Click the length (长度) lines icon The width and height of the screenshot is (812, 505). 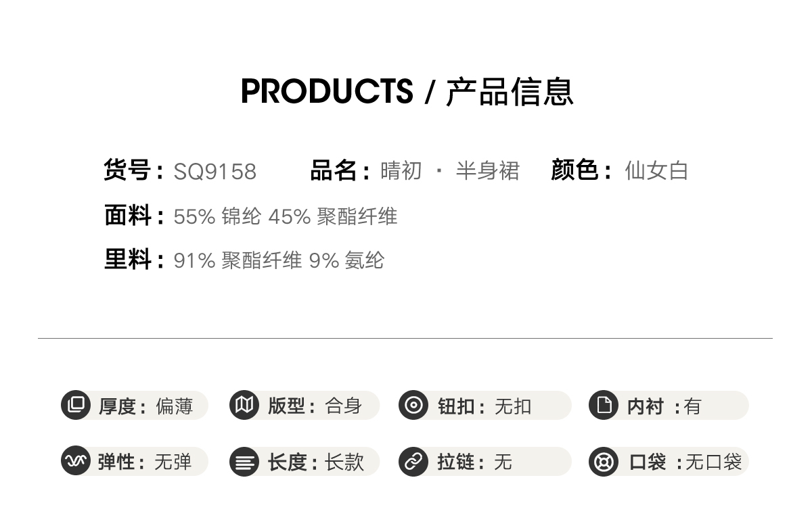(244, 462)
